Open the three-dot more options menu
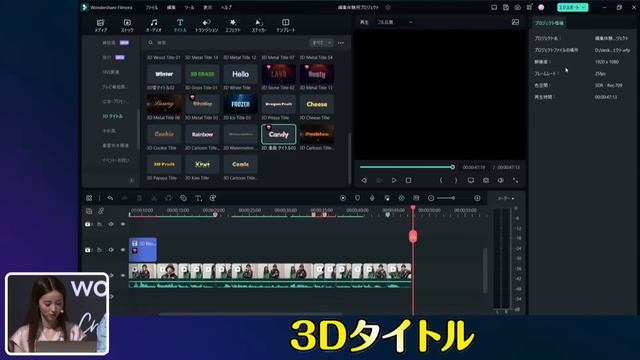 341,42
